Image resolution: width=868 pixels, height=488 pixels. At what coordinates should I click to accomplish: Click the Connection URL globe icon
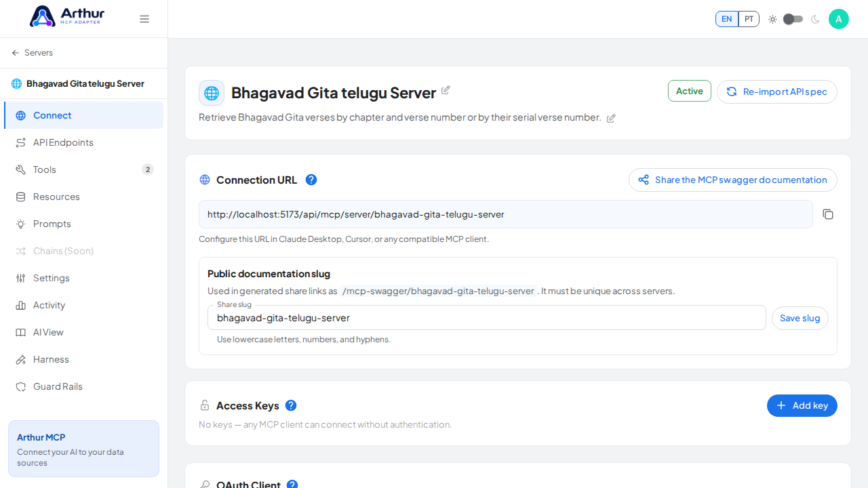click(x=205, y=180)
